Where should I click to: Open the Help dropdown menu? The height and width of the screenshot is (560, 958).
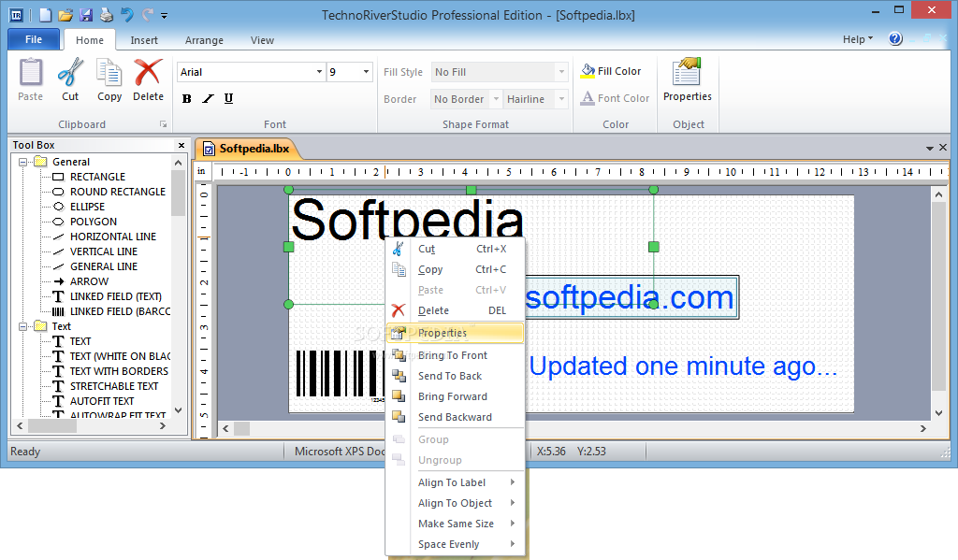(858, 39)
